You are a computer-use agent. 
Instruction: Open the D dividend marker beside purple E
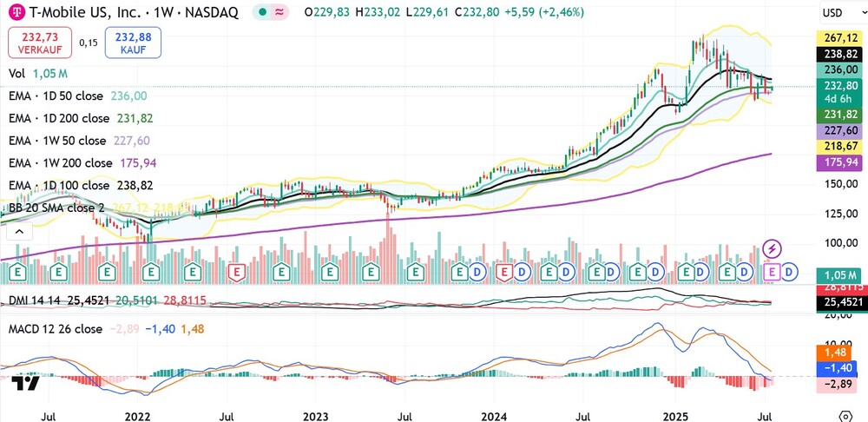789,272
